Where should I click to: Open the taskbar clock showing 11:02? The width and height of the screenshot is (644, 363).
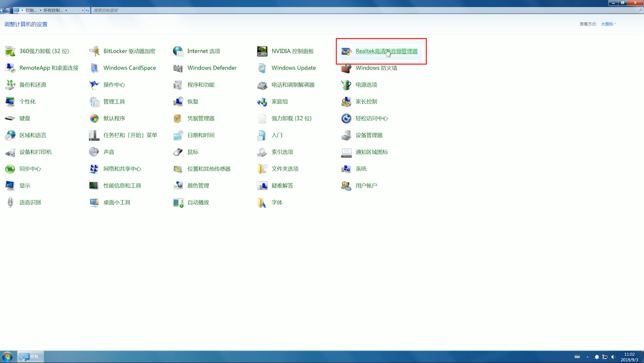click(629, 357)
